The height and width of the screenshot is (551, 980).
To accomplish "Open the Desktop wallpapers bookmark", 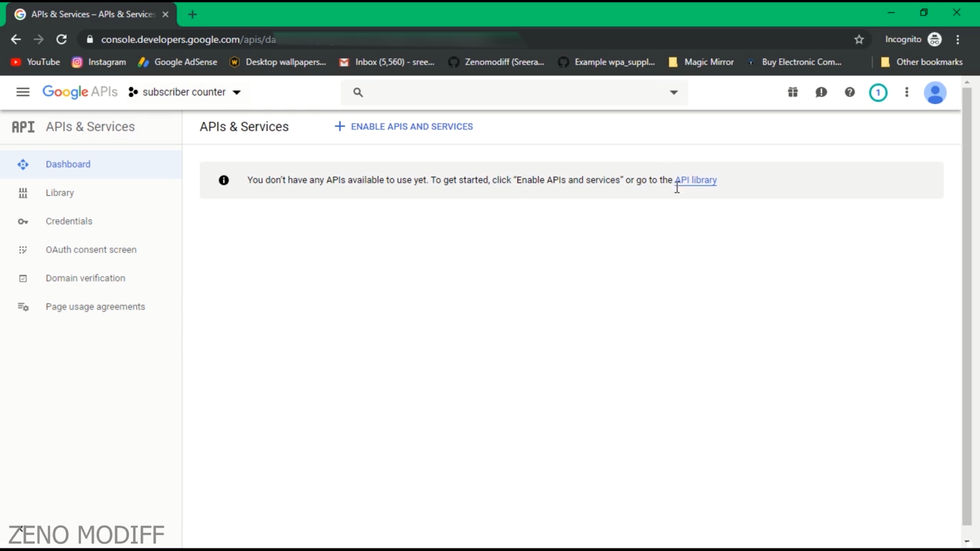I will (278, 62).
